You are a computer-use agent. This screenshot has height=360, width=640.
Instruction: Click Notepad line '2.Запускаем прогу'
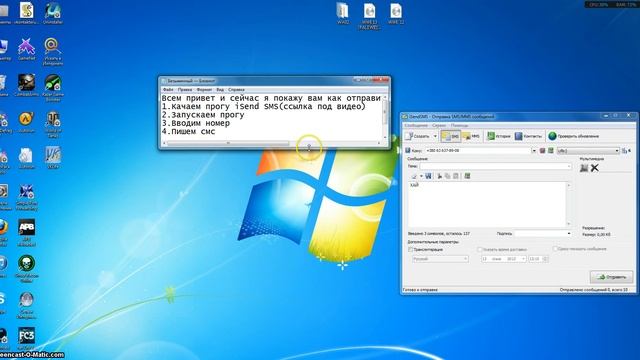click(203, 115)
